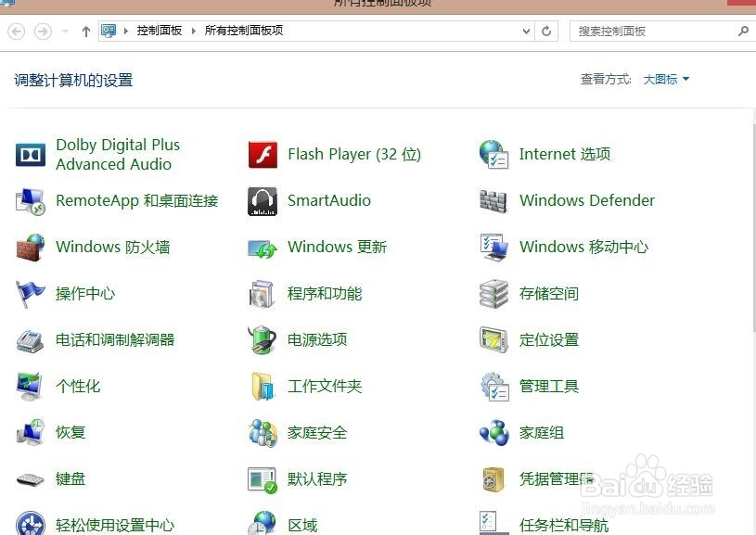This screenshot has height=535, width=756.
Task: Click the back navigation arrow
Action: pos(15,31)
